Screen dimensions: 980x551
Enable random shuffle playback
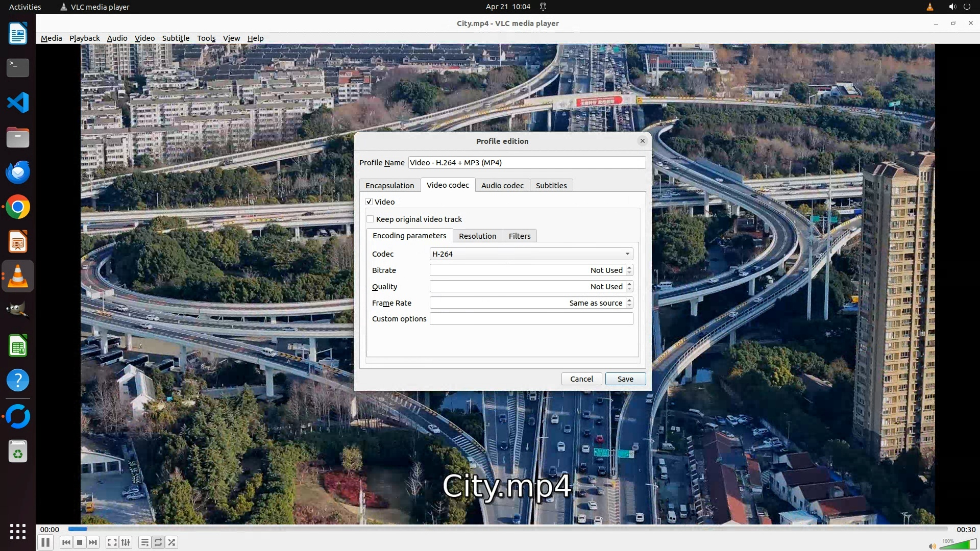coord(172,542)
